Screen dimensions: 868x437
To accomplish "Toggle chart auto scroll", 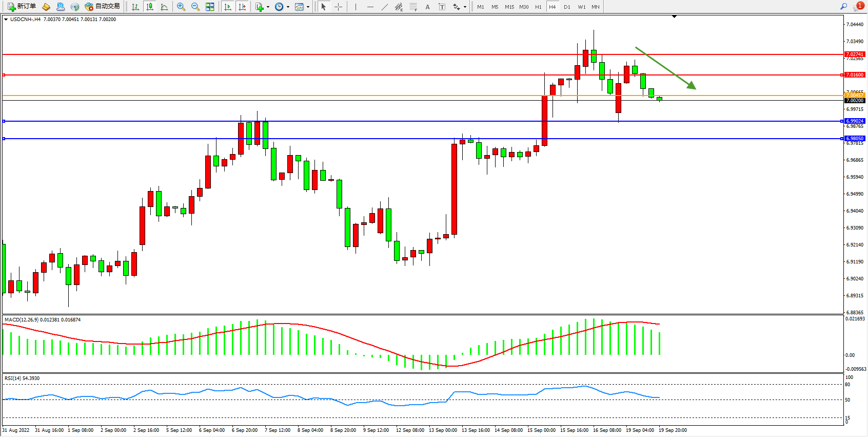I will coord(228,7).
